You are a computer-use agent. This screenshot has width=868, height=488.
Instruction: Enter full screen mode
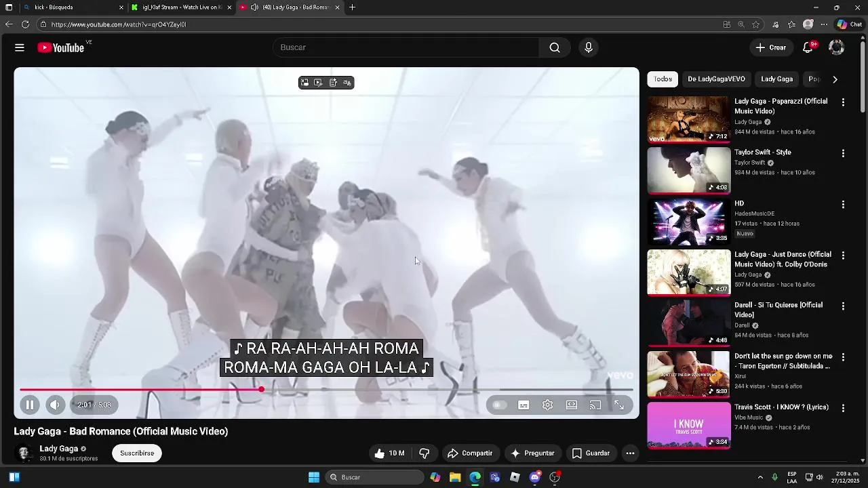(x=619, y=405)
